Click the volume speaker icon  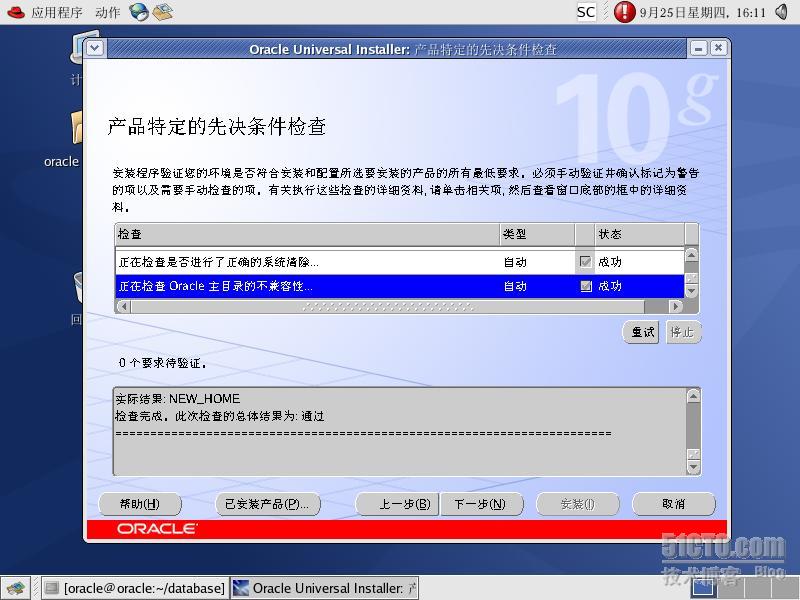tap(782, 12)
